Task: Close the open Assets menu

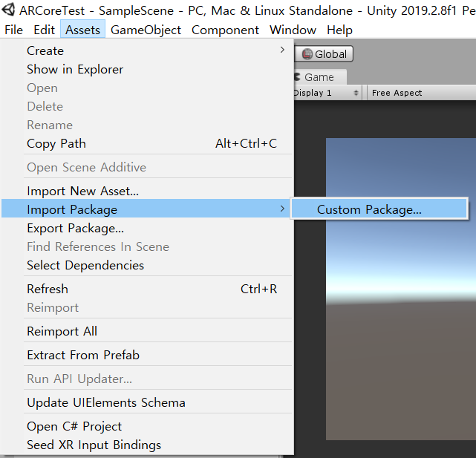Action: click(x=82, y=30)
